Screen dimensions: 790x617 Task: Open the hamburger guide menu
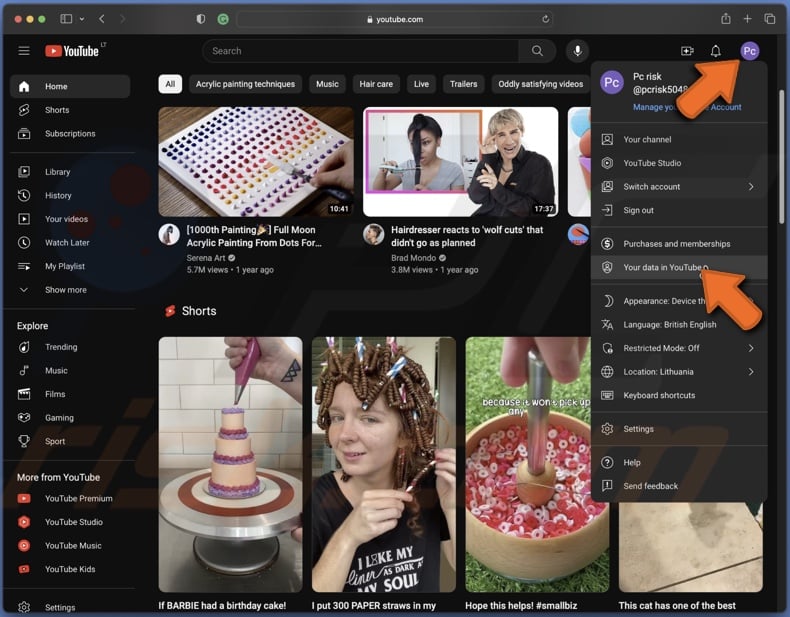(24, 51)
